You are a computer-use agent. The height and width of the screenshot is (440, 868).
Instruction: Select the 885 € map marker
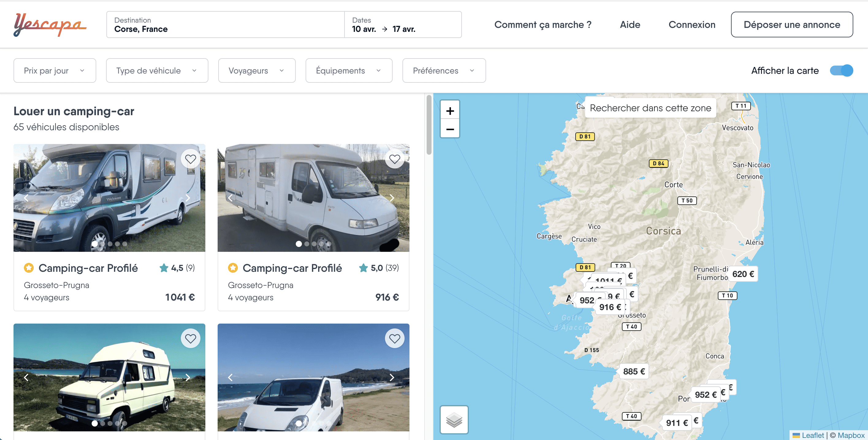pyautogui.click(x=634, y=371)
